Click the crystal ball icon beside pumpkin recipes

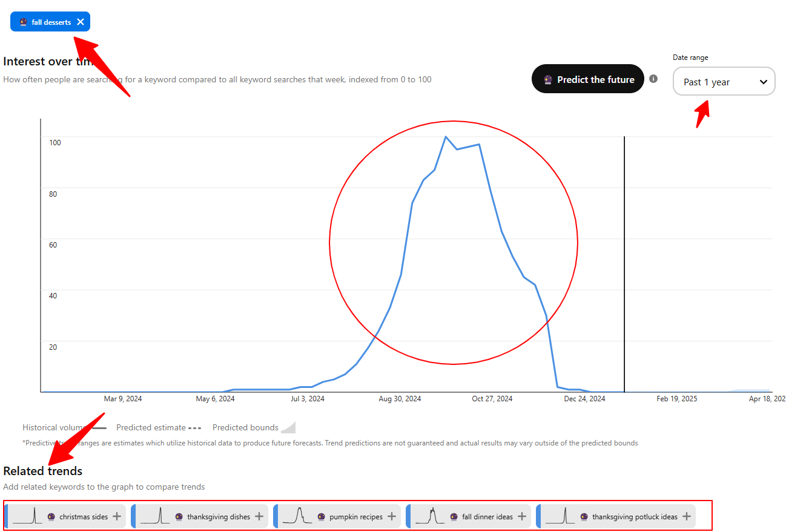point(321,517)
